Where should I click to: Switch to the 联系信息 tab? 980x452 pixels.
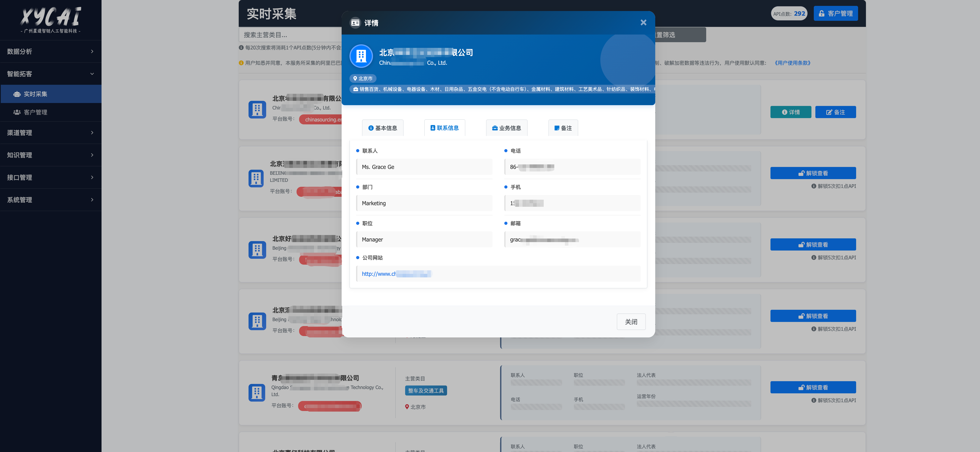[x=445, y=128]
